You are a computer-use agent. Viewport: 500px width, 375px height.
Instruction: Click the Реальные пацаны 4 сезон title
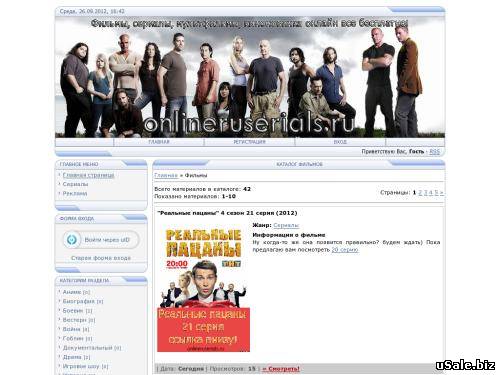227,213
